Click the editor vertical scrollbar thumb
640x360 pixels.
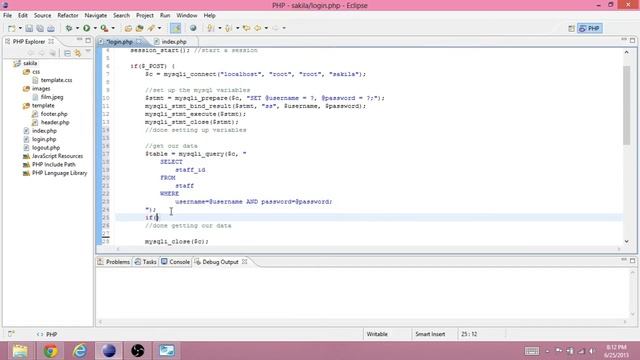(626, 105)
